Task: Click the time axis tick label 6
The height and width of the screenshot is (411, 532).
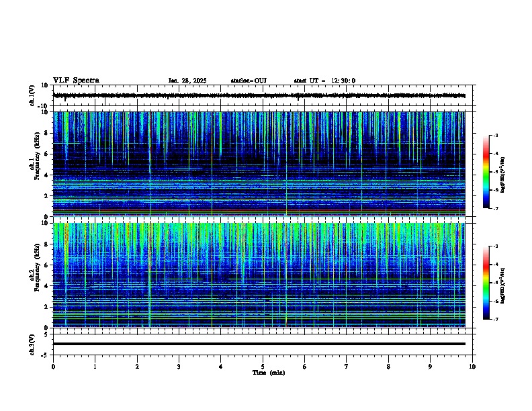Action: (305, 367)
